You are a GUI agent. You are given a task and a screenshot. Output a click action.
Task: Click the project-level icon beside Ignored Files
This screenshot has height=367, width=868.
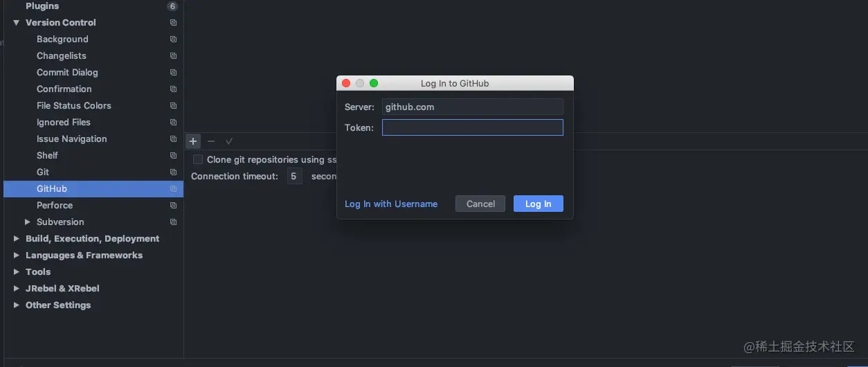click(x=173, y=123)
